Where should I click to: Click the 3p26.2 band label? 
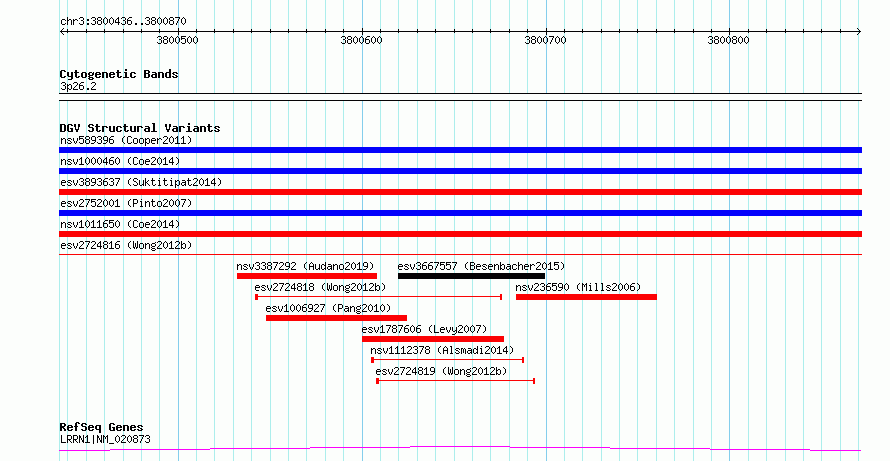[78, 87]
